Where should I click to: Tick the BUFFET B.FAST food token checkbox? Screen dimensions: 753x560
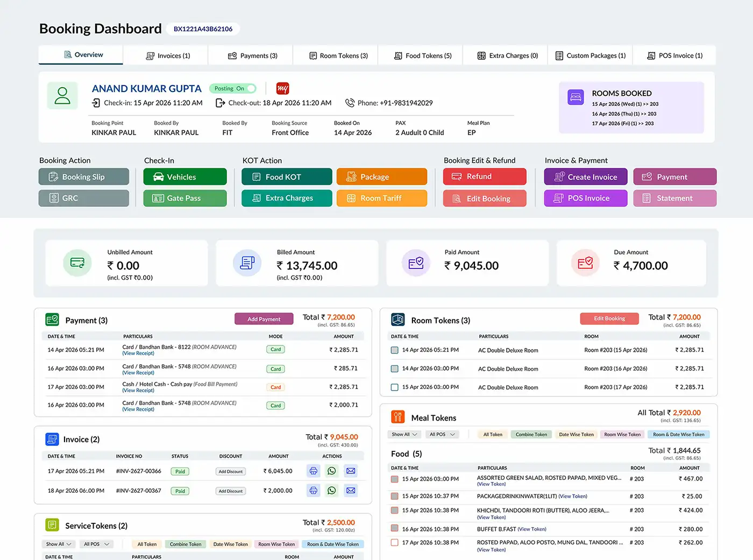coord(395,529)
